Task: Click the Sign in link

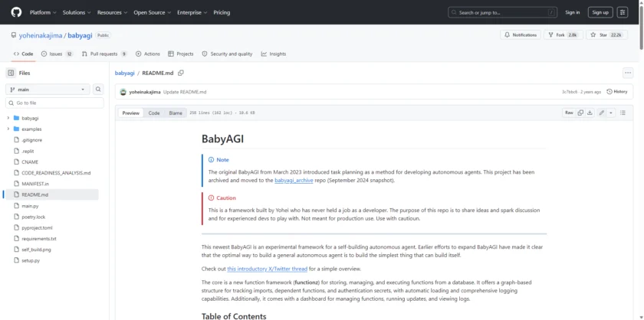Action: click(x=572, y=12)
